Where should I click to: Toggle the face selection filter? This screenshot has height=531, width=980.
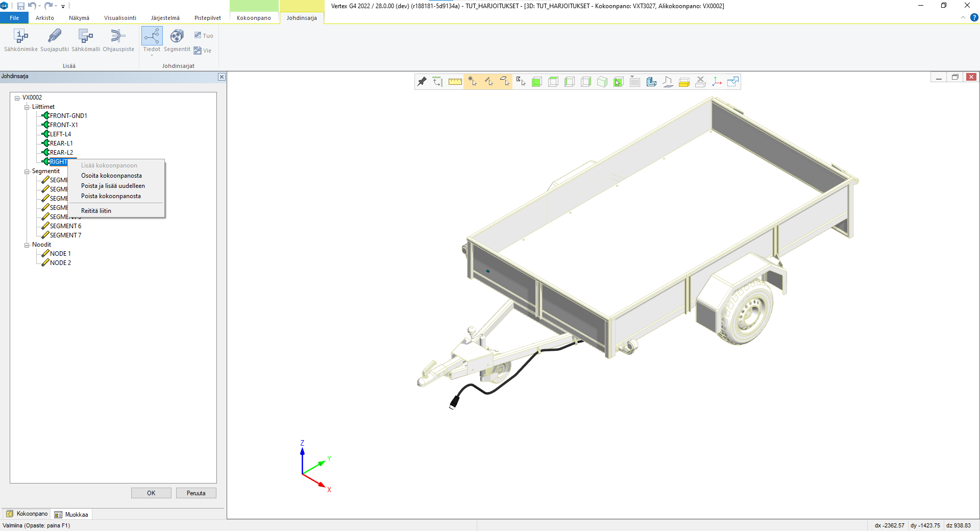(505, 82)
